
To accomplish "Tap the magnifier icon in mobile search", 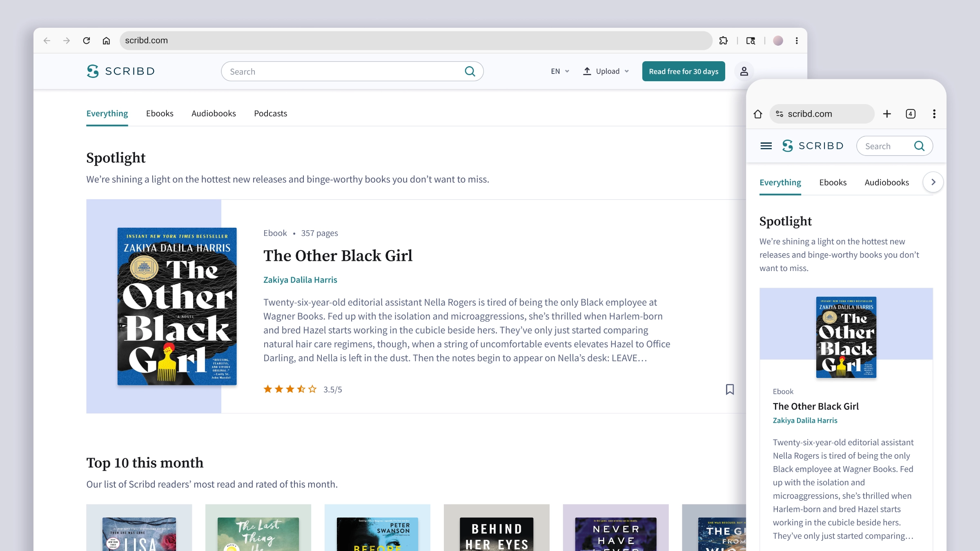I will click(x=919, y=146).
